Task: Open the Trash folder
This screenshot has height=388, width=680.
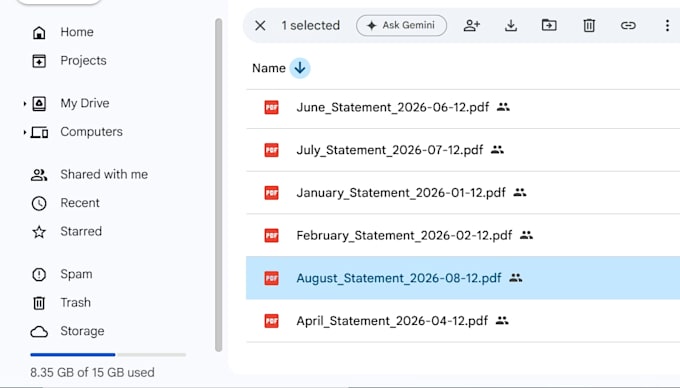Action: [75, 303]
